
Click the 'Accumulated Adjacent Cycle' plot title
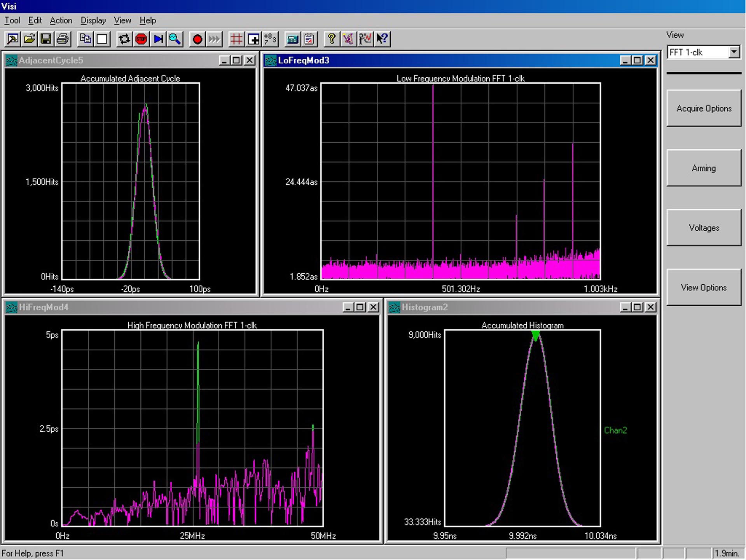coord(130,78)
